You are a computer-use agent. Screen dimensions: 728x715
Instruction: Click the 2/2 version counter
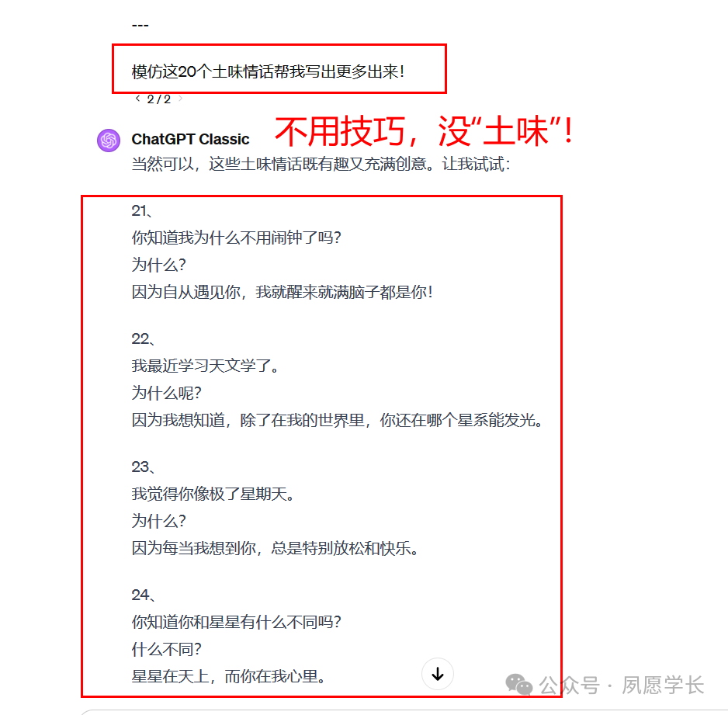coord(159,99)
